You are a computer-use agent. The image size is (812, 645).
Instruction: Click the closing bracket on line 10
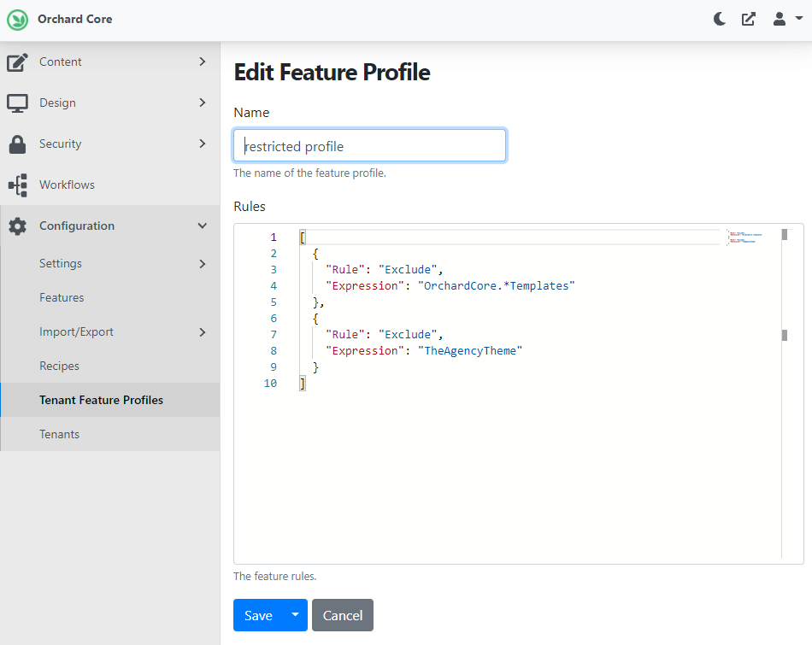(x=303, y=384)
